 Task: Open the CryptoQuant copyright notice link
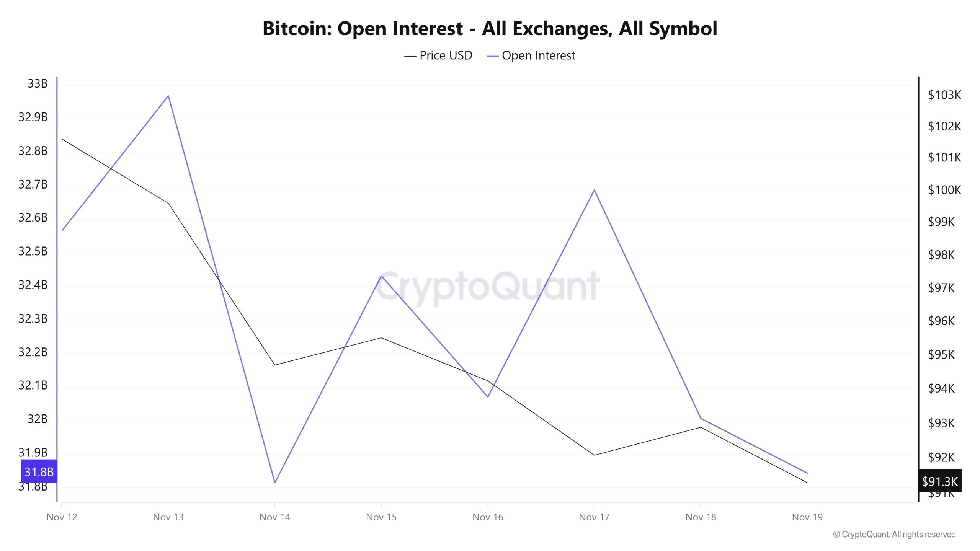(894, 534)
